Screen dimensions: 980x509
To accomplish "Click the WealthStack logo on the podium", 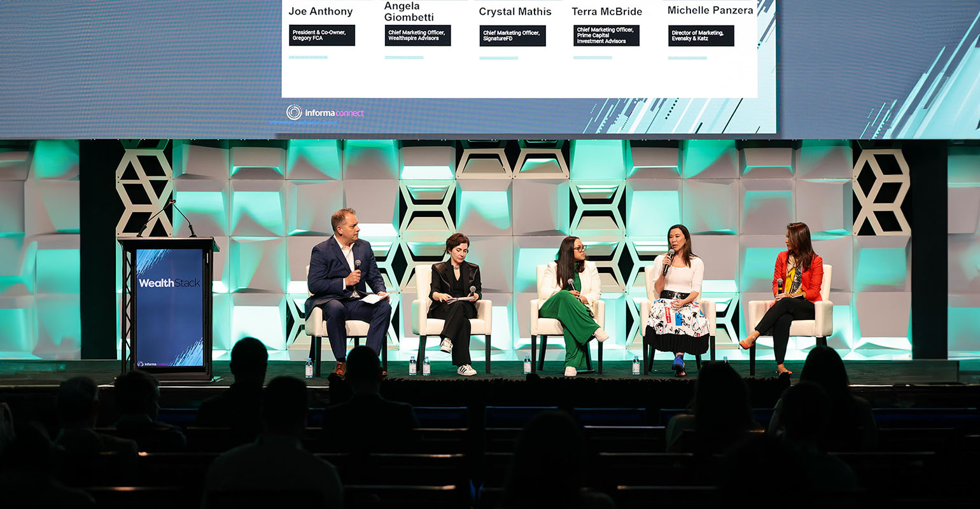I will pyautogui.click(x=169, y=282).
